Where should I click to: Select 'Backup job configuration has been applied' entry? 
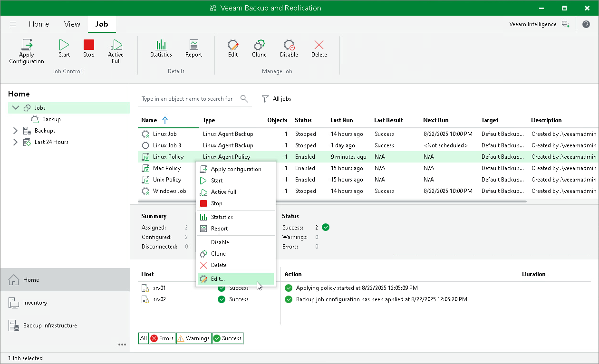tap(381, 299)
